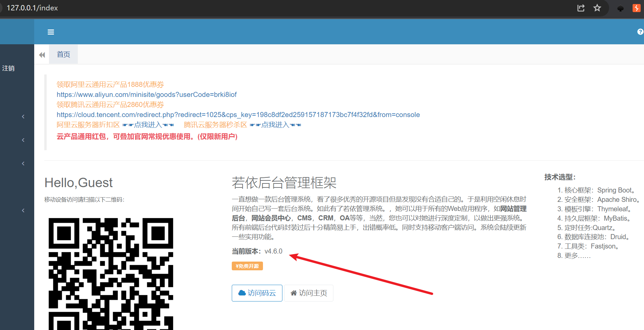
Task: Switch to the 首页 tab
Action: (x=63, y=55)
